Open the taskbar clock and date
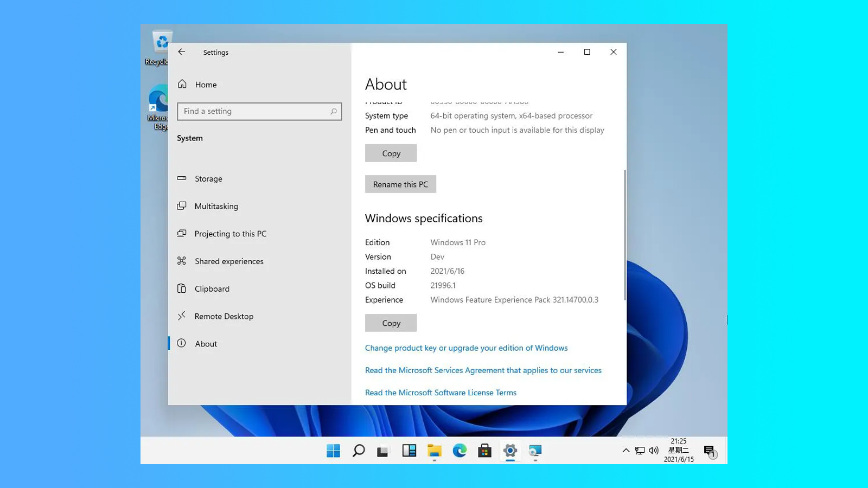 pos(679,451)
